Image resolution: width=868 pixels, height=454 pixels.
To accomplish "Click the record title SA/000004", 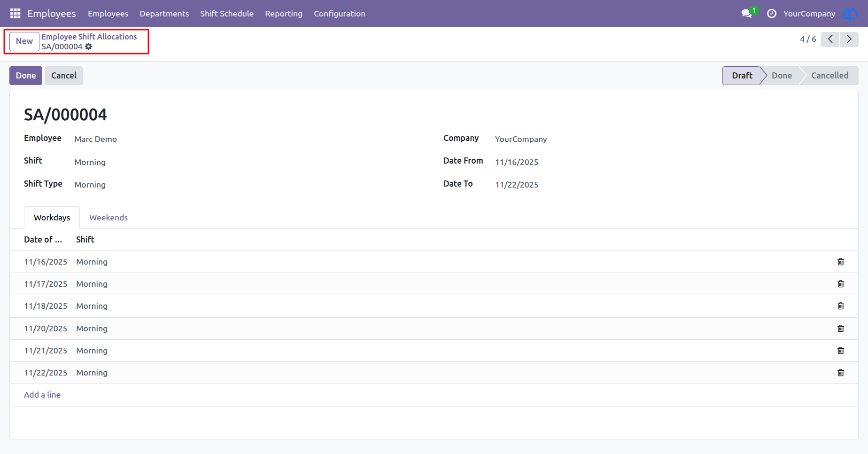I will tap(65, 115).
